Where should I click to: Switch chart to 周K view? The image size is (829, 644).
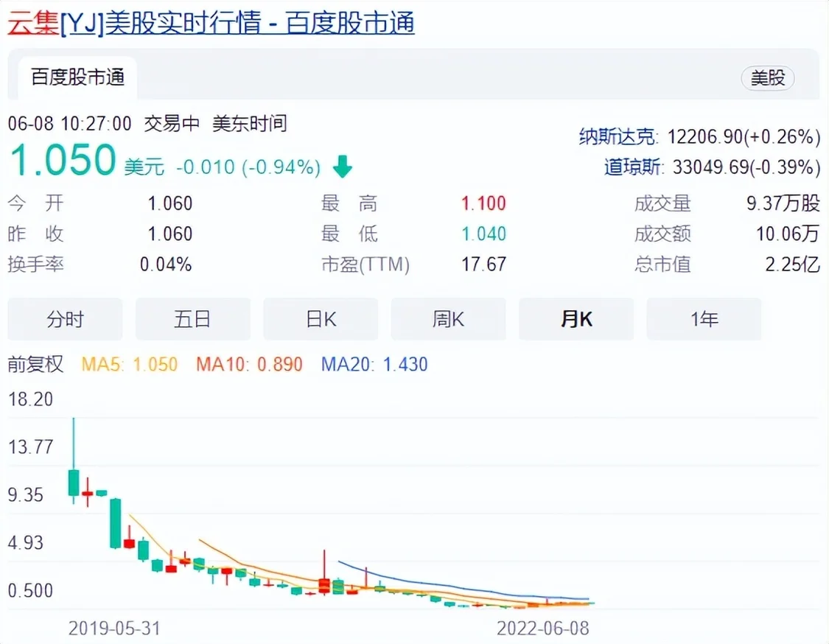[x=448, y=319]
